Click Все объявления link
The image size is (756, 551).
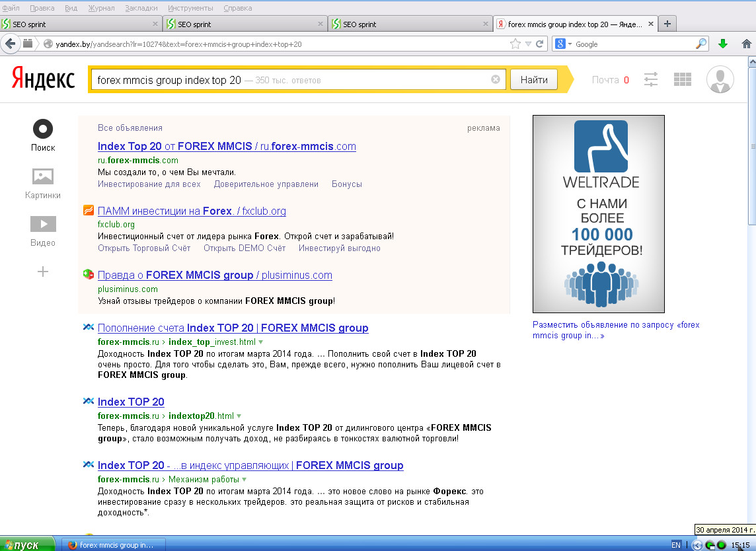pyautogui.click(x=130, y=128)
